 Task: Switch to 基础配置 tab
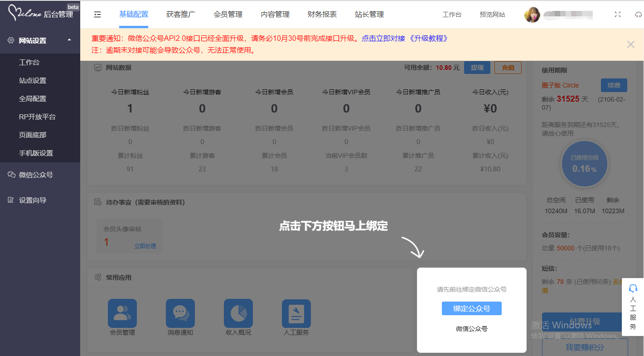click(134, 15)
